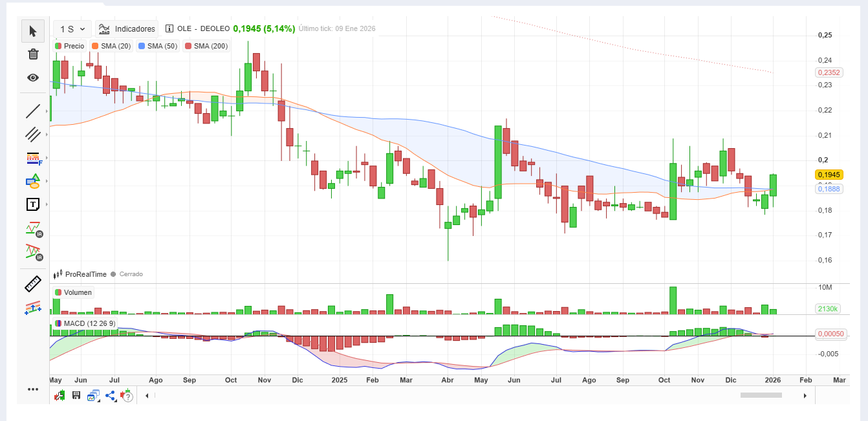Toggle drawings visibility with the eye icon
This screenshot has height=421, width=868.
[x=33, y=78]
